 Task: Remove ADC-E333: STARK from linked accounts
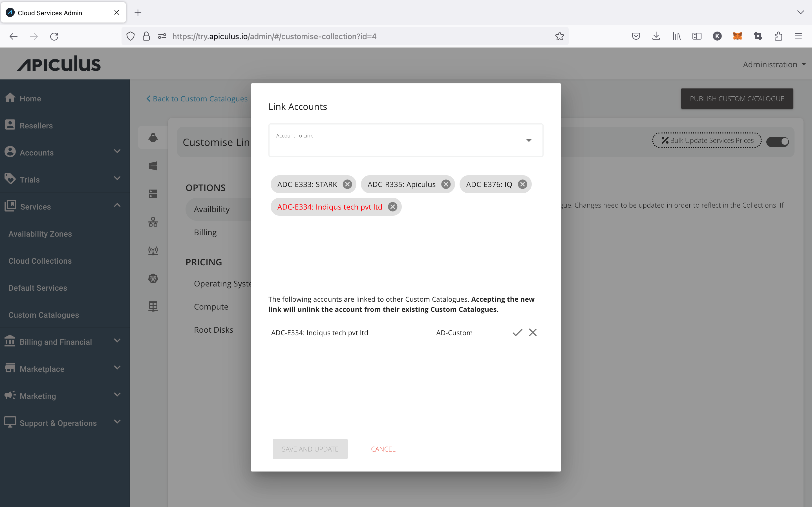[347, 184]
